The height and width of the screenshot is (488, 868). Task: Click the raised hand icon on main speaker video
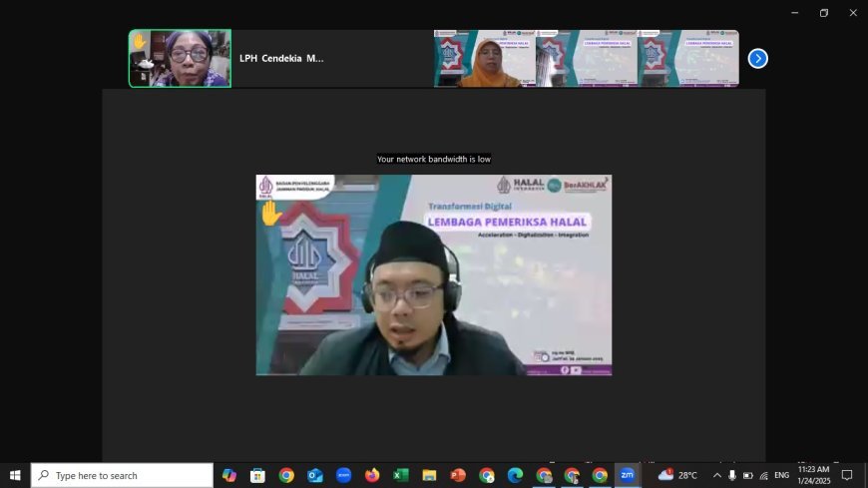pyautogui.click(x=270, y=214)
